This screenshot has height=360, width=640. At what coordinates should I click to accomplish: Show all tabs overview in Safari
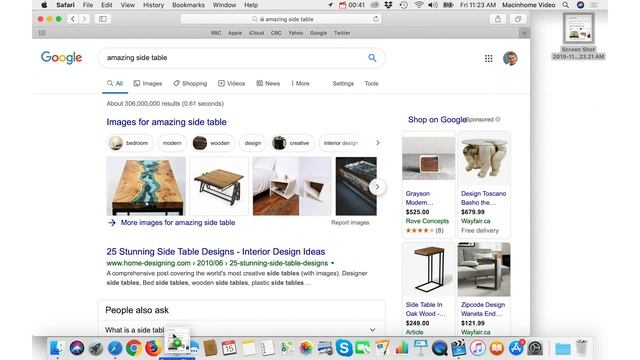[518, 19]
